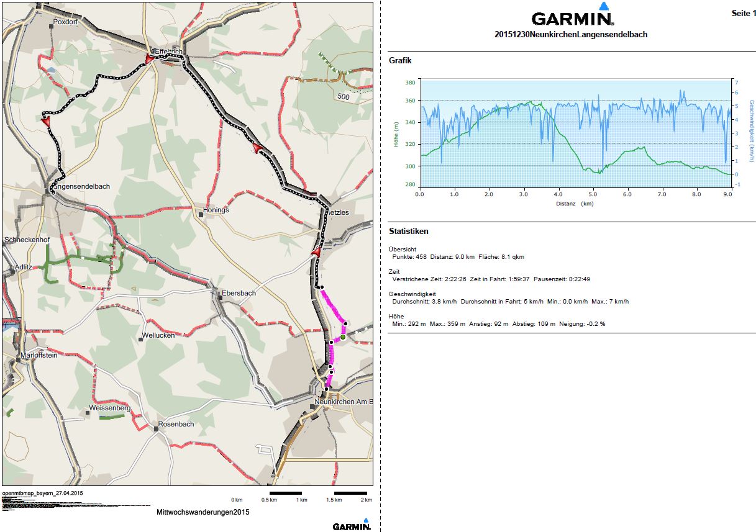The width and height of the screenshot is (756, 532).
Task: Click the Grafik section heading
Action: click(400, 61)
